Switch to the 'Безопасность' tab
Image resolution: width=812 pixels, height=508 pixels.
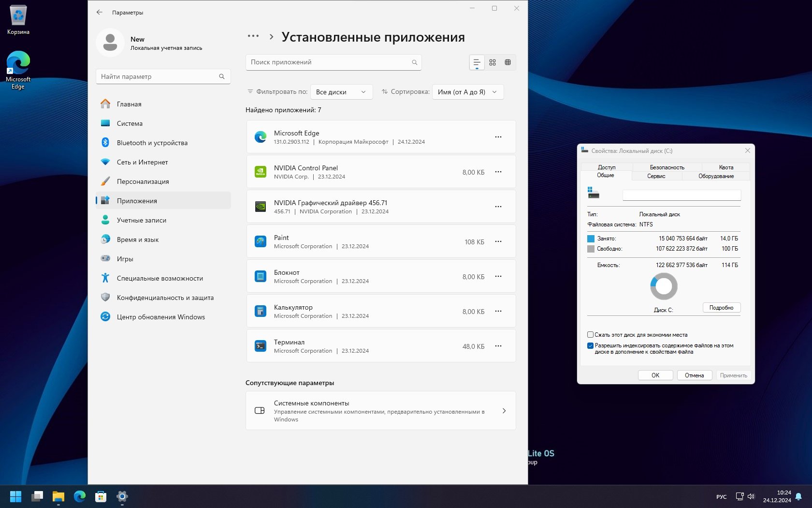667,167
